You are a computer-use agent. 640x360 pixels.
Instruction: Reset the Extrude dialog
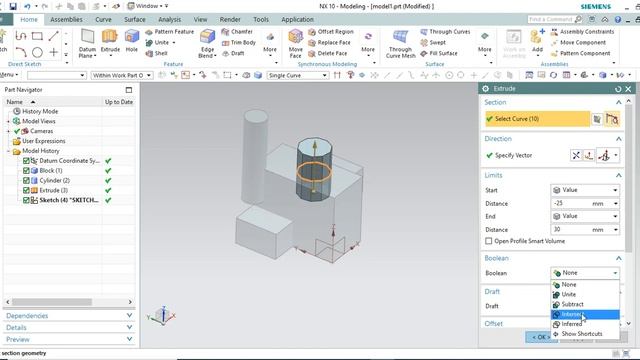[x=618, y=89]
